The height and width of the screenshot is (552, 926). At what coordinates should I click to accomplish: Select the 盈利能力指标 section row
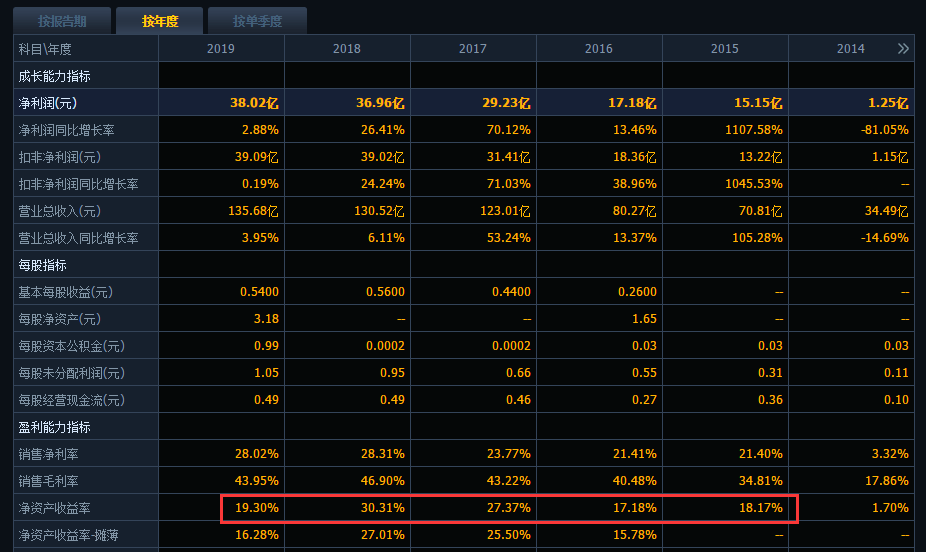[464, 427]
